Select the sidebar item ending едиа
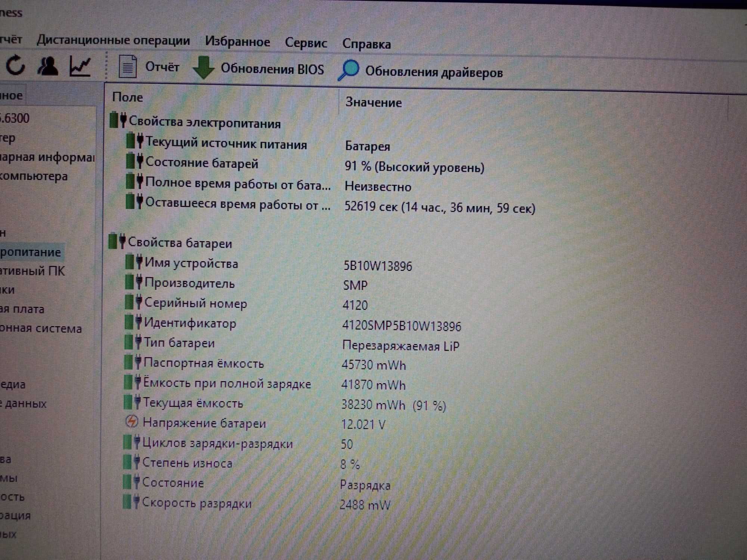The image size is (747, 560). pyautogui.click(x=13, y=385)
